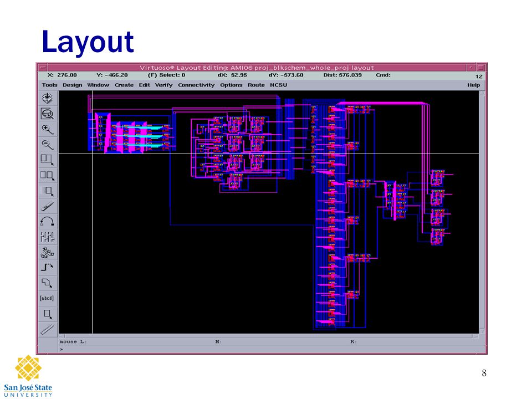Open the Properties sliders icon
Screen dimensions: 532x399
[48, 237]
